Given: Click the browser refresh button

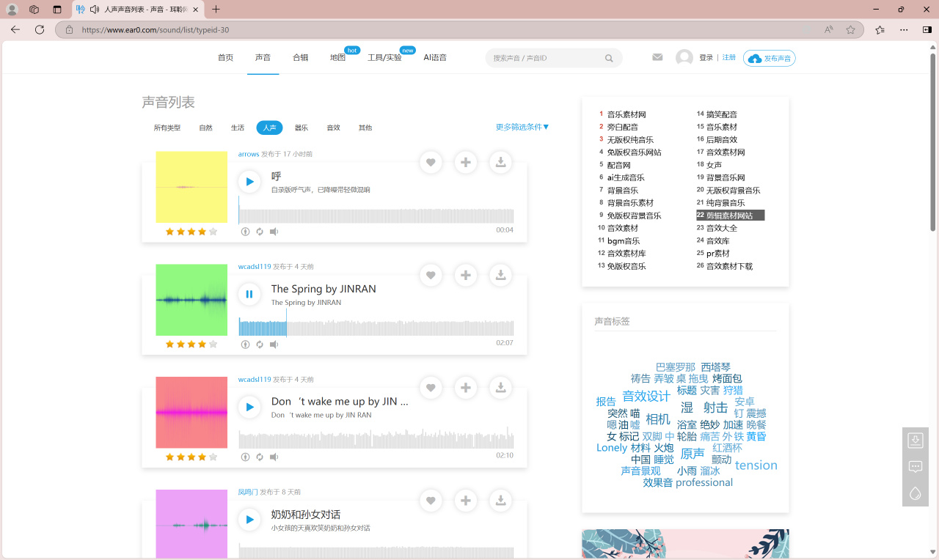Looking at the screenshot, I should (x=40, y=29).
